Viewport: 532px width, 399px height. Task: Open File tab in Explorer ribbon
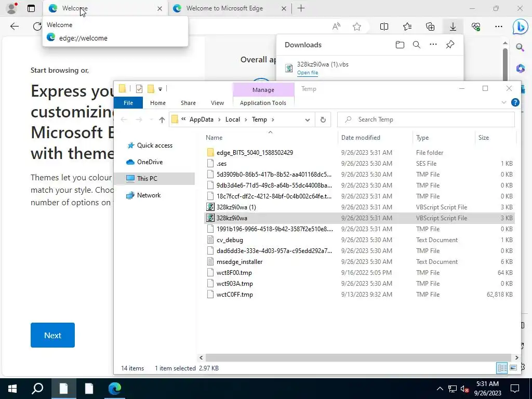point(128,103)
